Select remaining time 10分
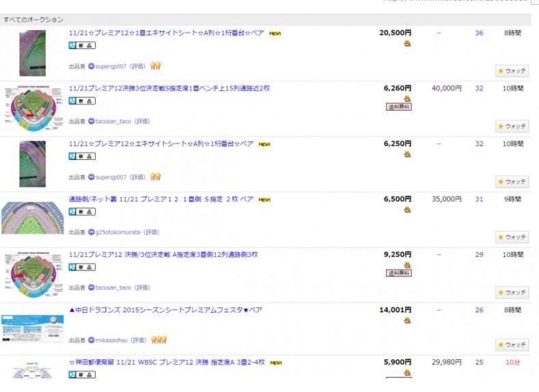Screen dimensions: 539x392 pyautogui.click(x=512, y=362)
